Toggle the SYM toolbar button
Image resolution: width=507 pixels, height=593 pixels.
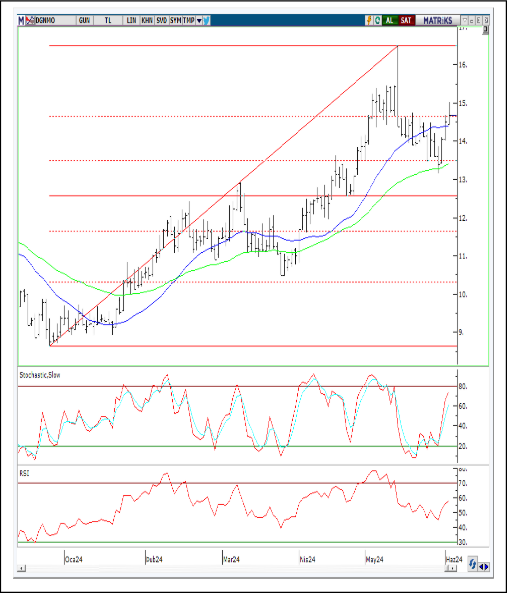(x=175, y=20)
